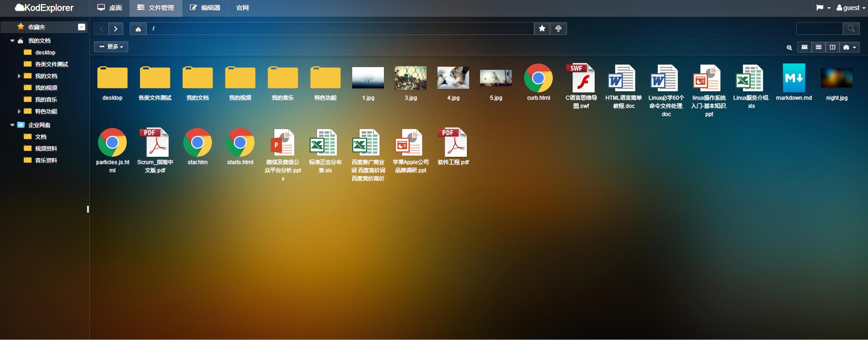Click the home directory icon in address bar
The image size is (868, 340).
pyautogui.click(x=138, y=29)
